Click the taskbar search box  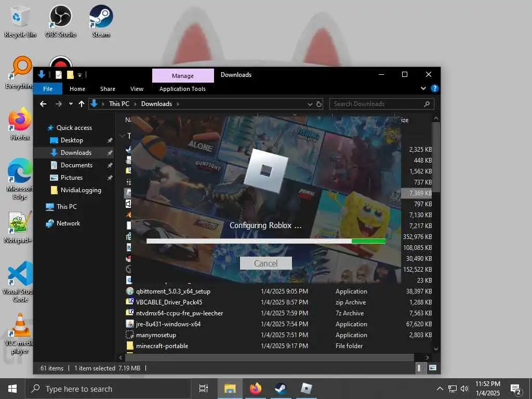point(108,389)
